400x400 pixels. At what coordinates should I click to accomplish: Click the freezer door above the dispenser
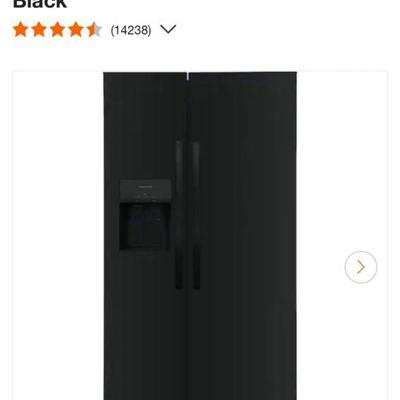pos(145,126)
